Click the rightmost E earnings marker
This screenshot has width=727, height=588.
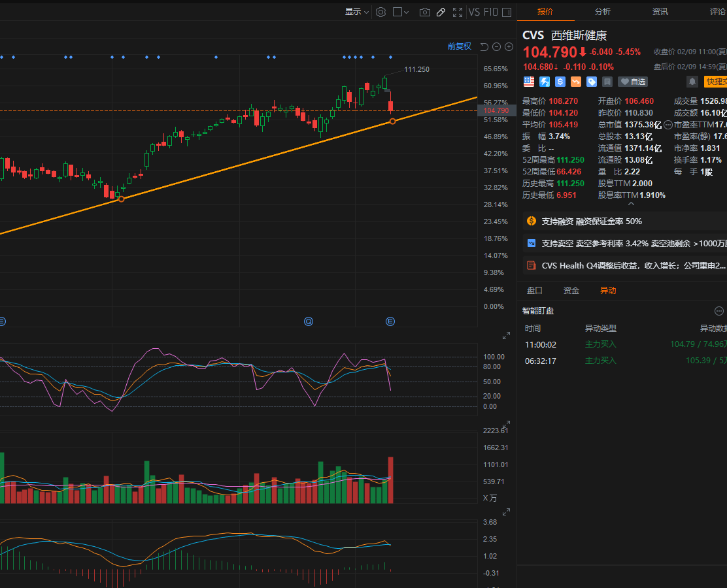[x=390, y=321]
